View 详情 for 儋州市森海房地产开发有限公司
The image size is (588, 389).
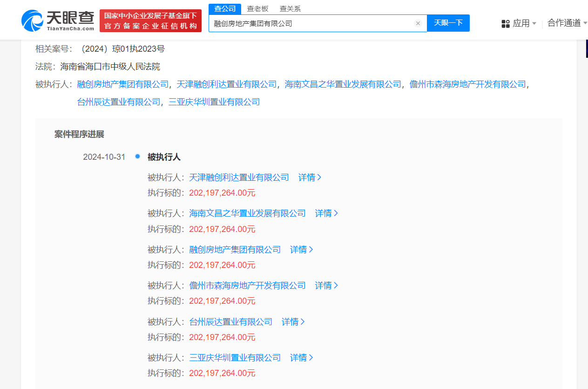click(327, 286)
